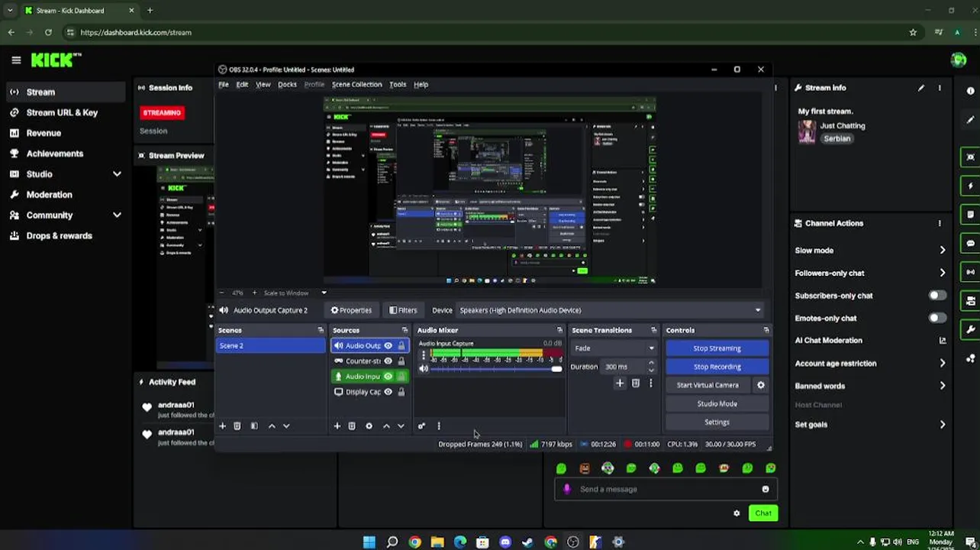This screenshot has width=980, height=550.
Task: Add a new source in OBS Sources panel
Action: coord(337,426)
